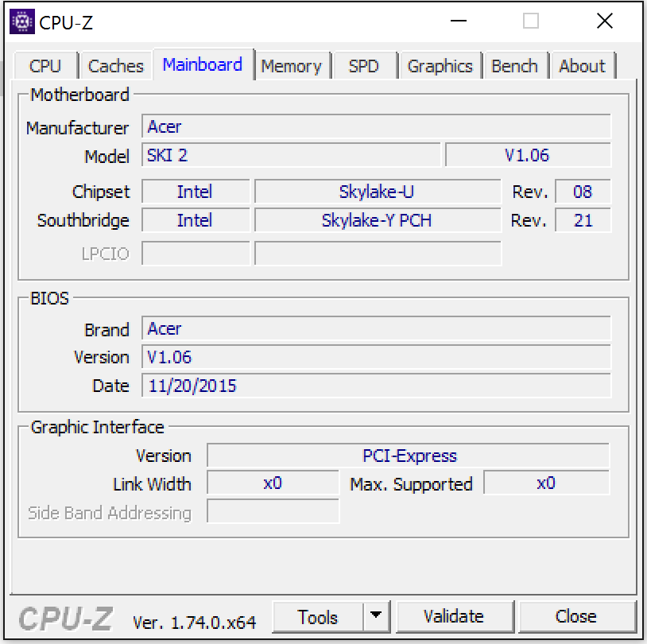Viewport: 647px width, 644px height.
Task: Open the Bench tab
Action: tap(515, 66)
